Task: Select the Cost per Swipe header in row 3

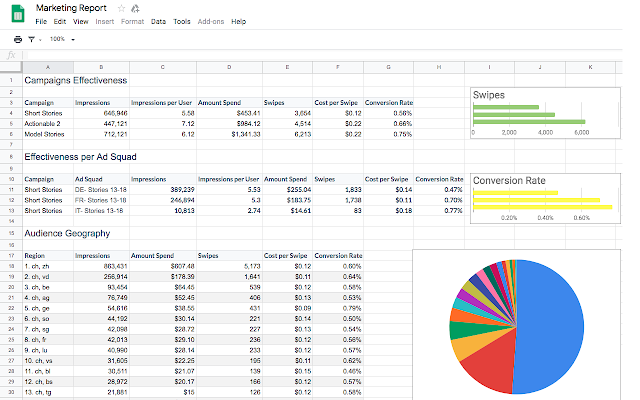Action: tap(338, 103)
